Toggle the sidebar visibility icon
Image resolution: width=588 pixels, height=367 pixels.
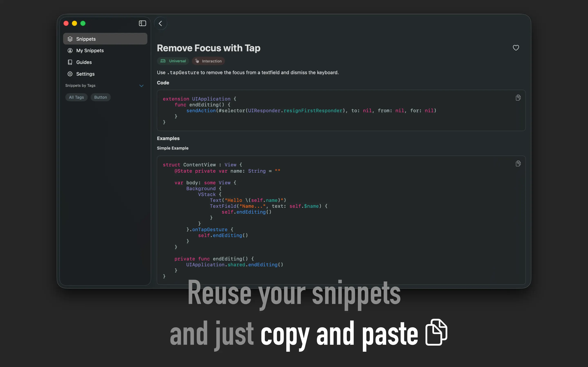pos(142,23)
